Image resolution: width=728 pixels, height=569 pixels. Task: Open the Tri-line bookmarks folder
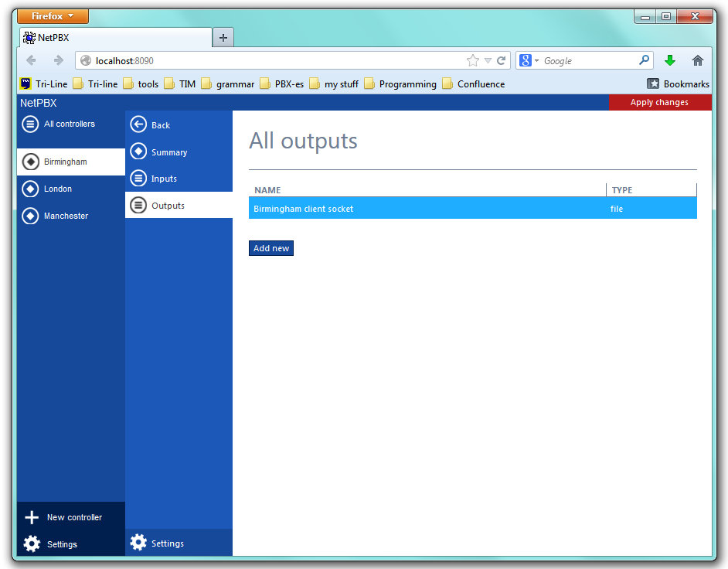(96, 84)
